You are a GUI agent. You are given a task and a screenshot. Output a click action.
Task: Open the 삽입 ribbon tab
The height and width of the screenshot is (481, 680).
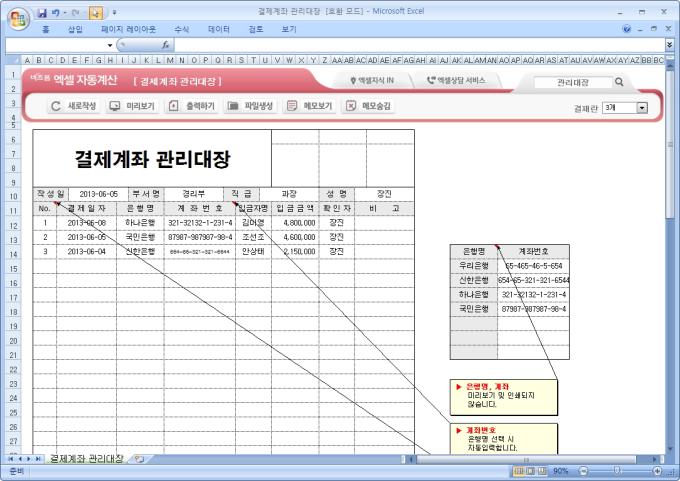coord(75,29)
